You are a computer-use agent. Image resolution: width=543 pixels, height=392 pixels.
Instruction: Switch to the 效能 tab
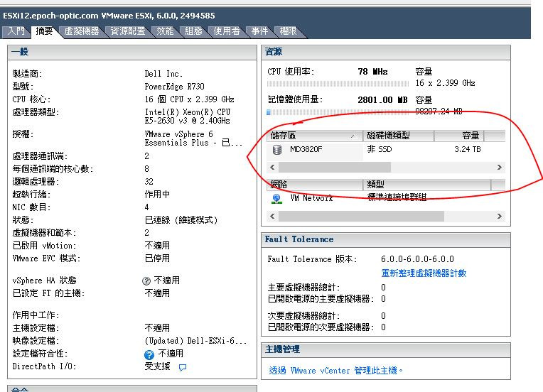pyautogui.click(x=165, y=31)
